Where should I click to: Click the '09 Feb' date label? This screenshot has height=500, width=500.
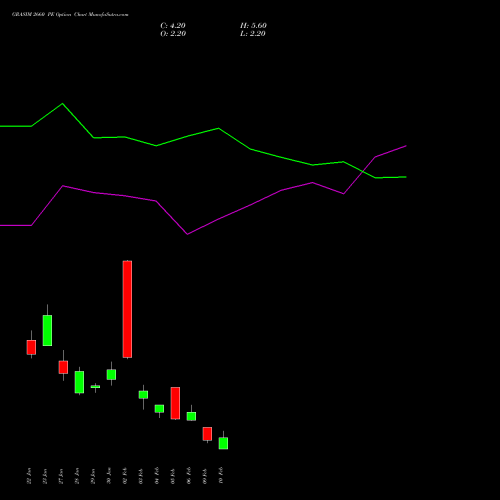[205, 476]
